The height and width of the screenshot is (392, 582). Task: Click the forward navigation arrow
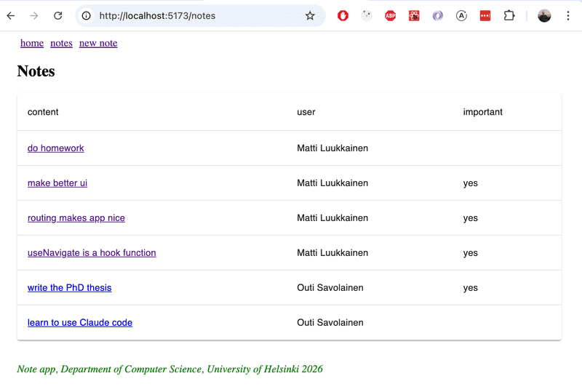tap(34, 15)
